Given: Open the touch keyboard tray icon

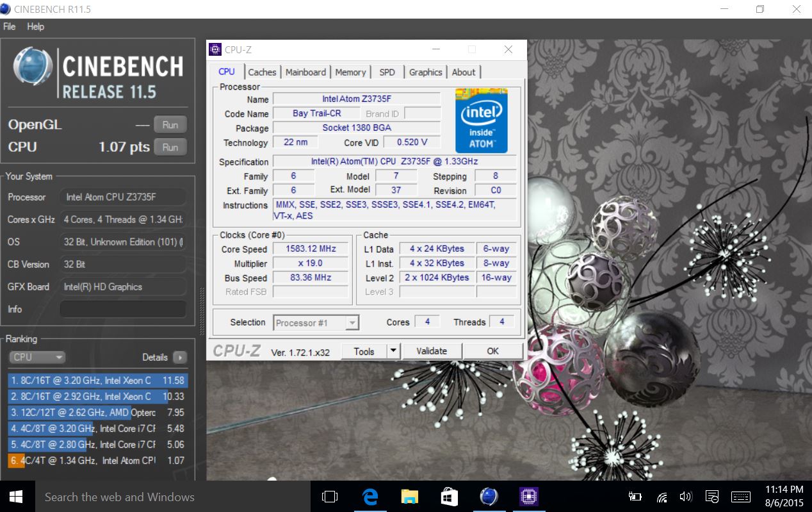Looking at the screenshot, I should click(741, 497).
